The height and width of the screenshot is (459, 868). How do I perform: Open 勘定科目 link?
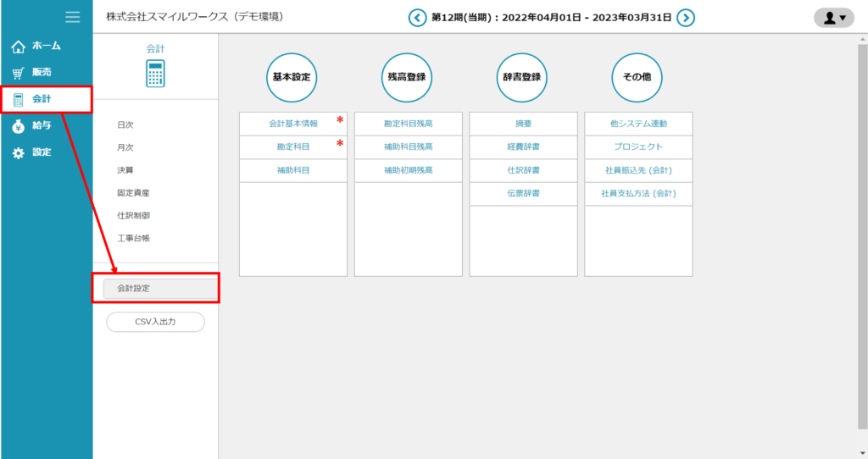[x=293, y=147]
